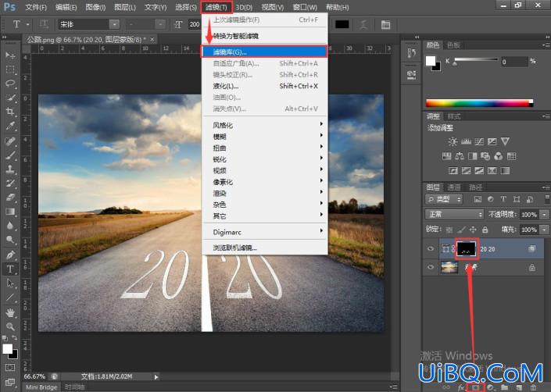551x392 pixels.
Task: Open the blend mode 正常 dropdown
Action: click(455, 214)
